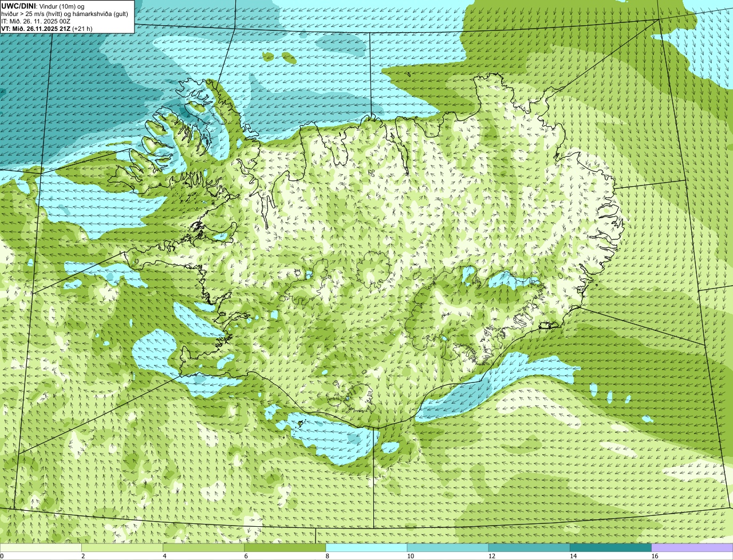Click the 10–12 m/s legend color segment
Viewport: 733px width, 560px height.
tap(448, 547)
